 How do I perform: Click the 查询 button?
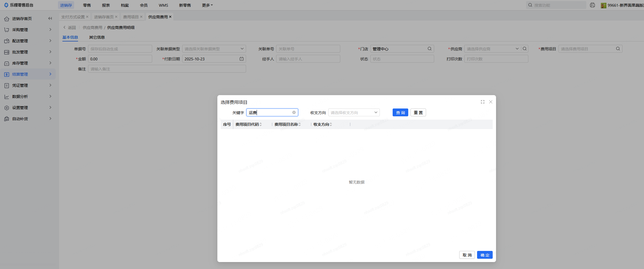click(400, 112)
